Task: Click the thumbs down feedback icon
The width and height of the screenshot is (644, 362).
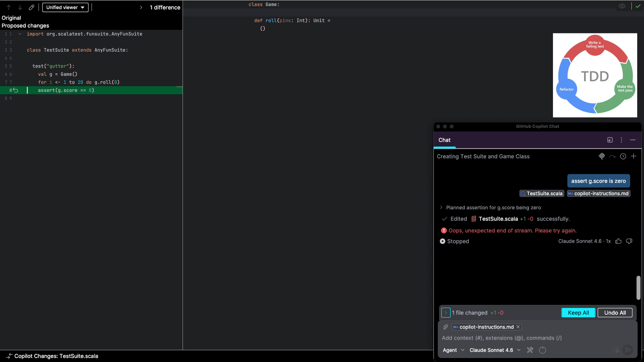Action: tap(629, 241)
